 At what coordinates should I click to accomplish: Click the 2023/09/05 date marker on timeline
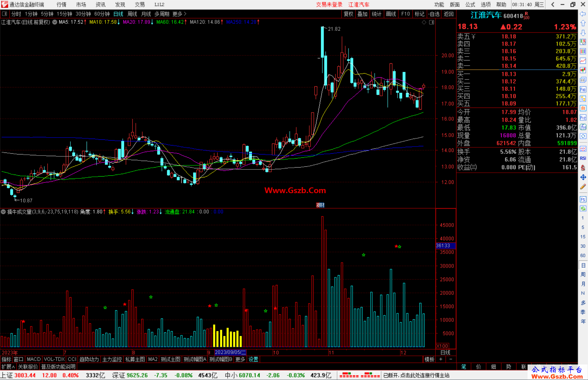tap(230, 352)
